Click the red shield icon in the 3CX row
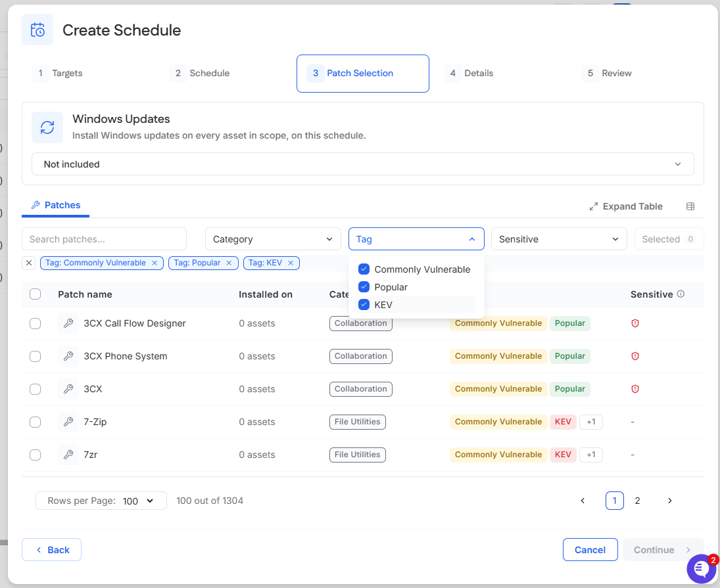720x588 pixels. point(635,389)
